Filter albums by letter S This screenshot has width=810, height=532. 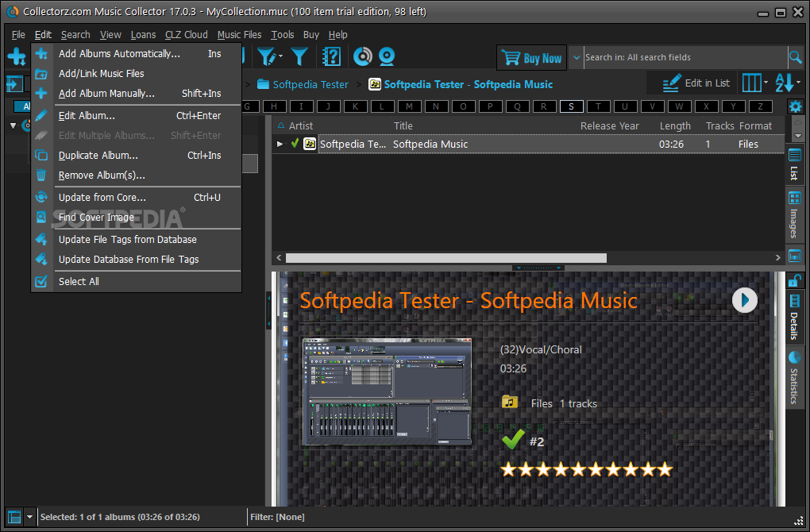point(571,106)
